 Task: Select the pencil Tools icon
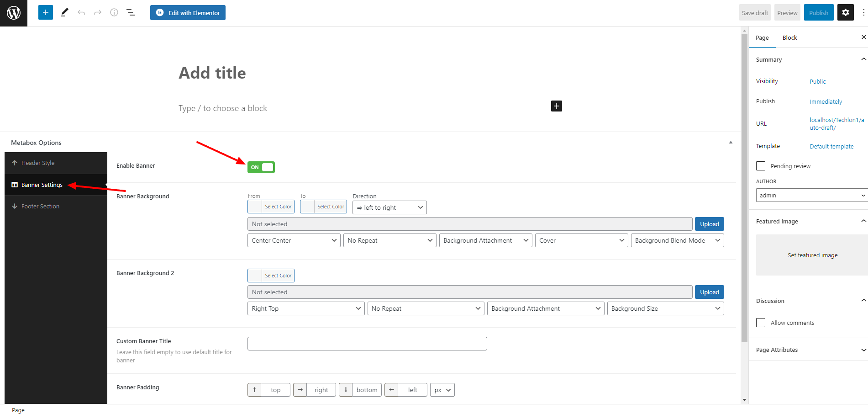click(64, 12)
